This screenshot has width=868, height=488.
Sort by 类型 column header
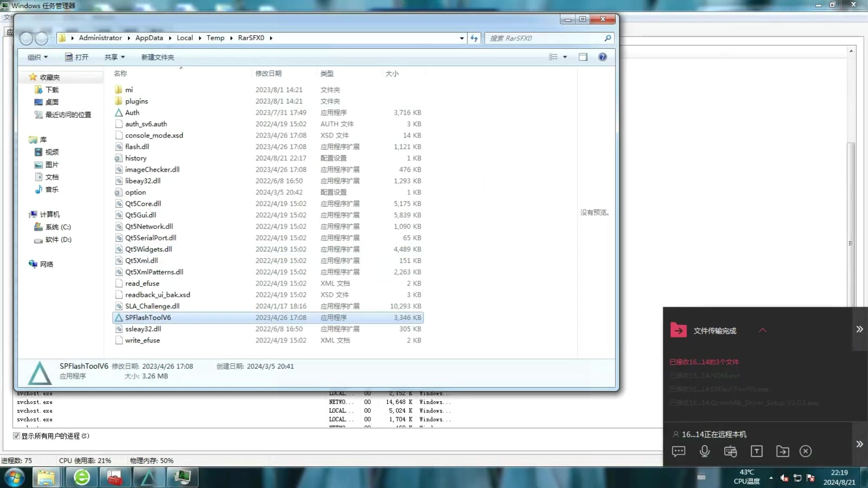(x=327, y=73)
